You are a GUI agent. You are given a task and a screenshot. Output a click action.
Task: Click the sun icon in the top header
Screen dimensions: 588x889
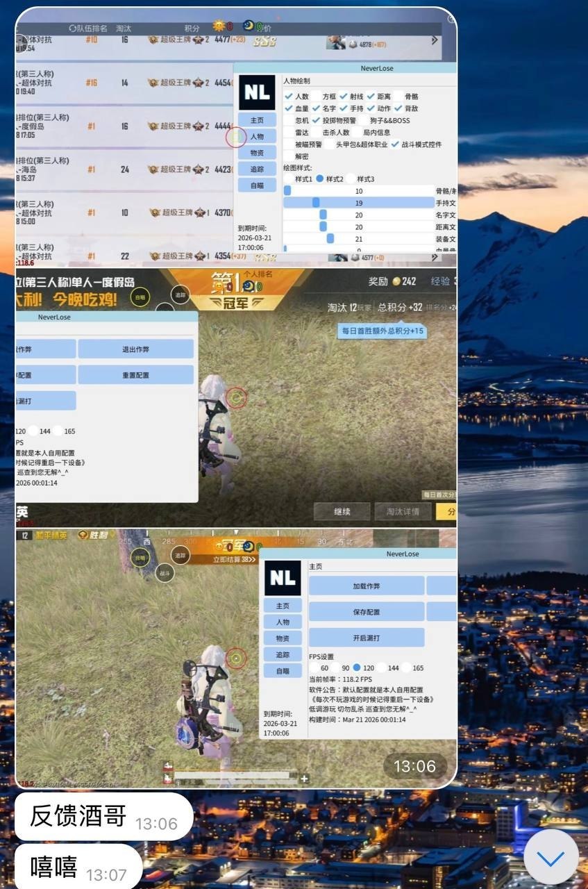[219, 26]
